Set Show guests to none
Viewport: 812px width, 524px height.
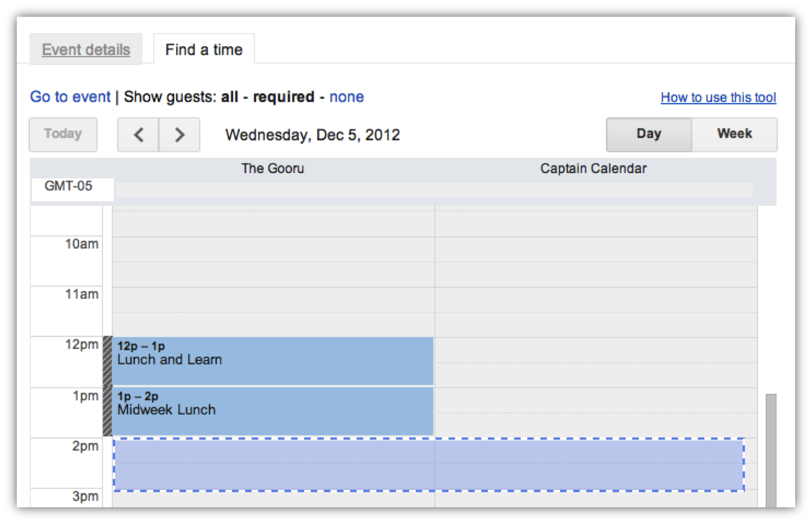point(346,97)
